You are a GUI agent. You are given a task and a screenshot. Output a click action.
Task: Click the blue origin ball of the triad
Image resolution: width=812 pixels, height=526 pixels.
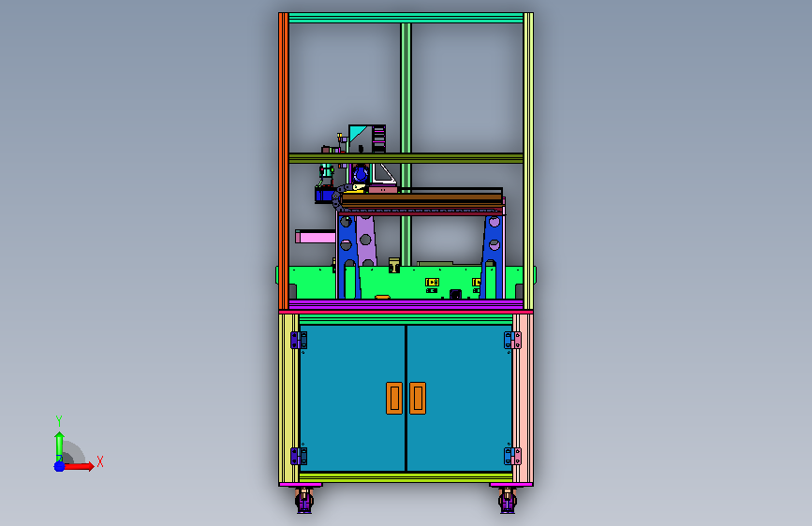[59, 466]
